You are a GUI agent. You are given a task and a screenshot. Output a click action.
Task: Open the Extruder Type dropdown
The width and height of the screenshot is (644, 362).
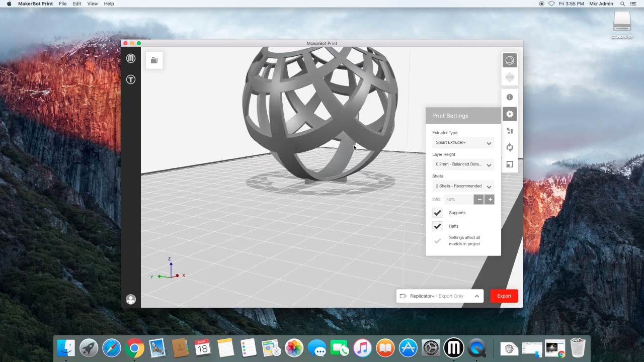(x=463, y=143)
